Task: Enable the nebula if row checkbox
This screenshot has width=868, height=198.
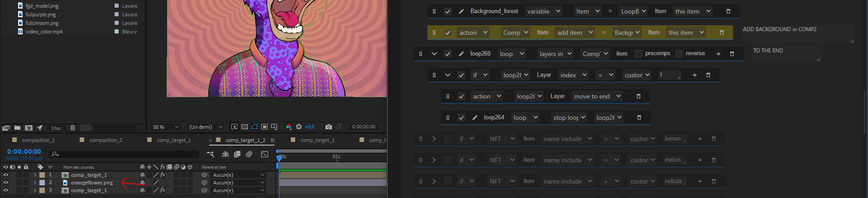Action: point(448,181)
